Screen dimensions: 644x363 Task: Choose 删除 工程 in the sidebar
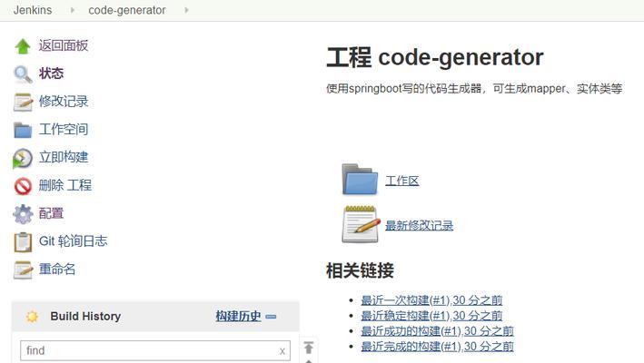[x=65, y=185]
